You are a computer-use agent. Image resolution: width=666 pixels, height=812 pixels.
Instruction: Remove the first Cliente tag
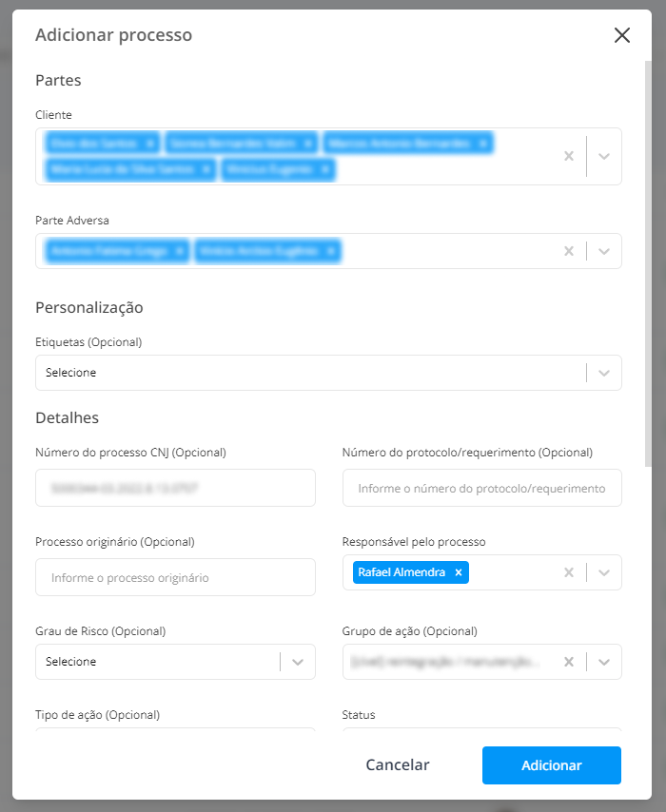(x=149, y=144)
